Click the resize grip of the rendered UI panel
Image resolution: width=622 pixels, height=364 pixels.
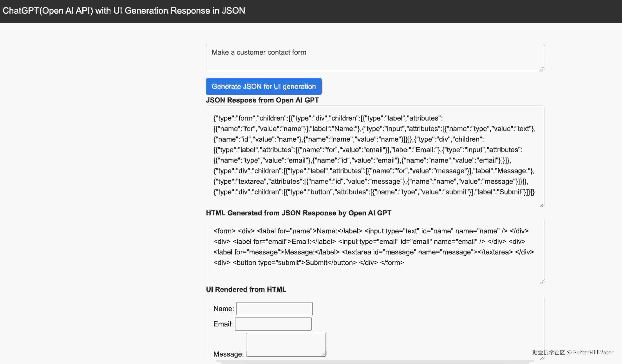(x=542, y=358)
